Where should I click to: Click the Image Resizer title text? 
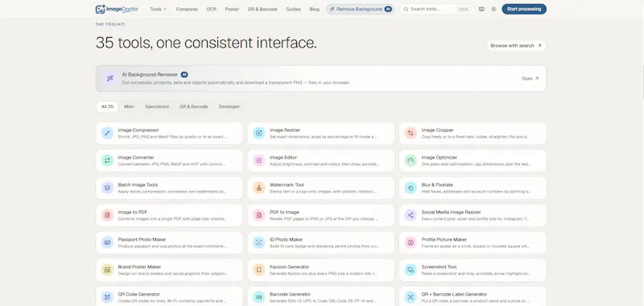(284, 130)
